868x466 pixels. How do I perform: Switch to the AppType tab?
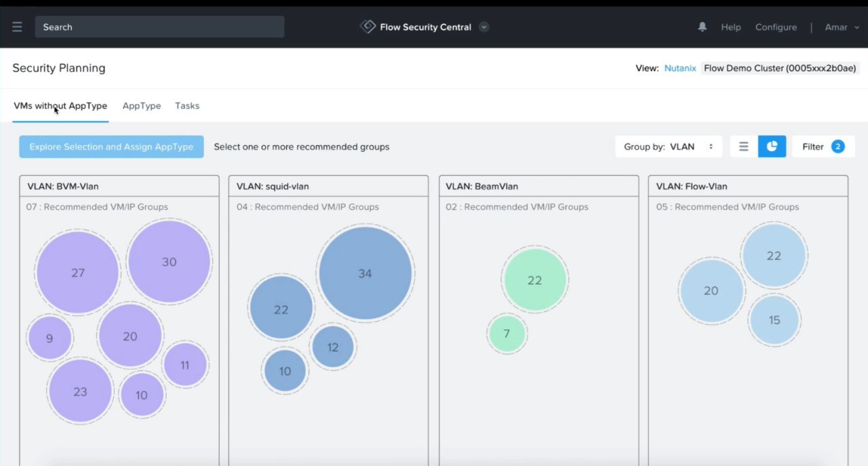pos(142,106)
